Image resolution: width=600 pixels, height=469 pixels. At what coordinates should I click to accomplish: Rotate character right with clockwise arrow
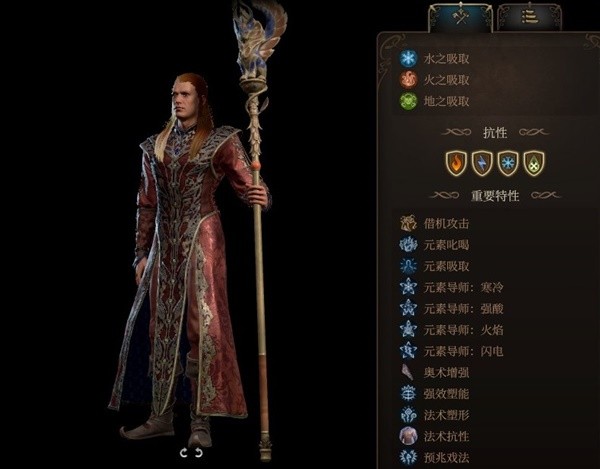(x=199, y=453)
